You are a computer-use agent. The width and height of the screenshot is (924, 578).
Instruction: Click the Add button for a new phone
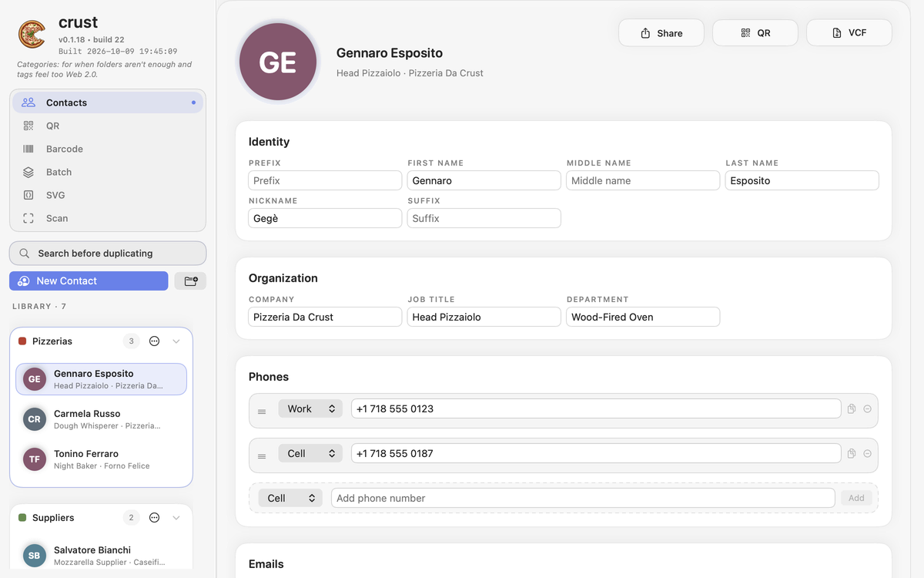pos(856,499)
